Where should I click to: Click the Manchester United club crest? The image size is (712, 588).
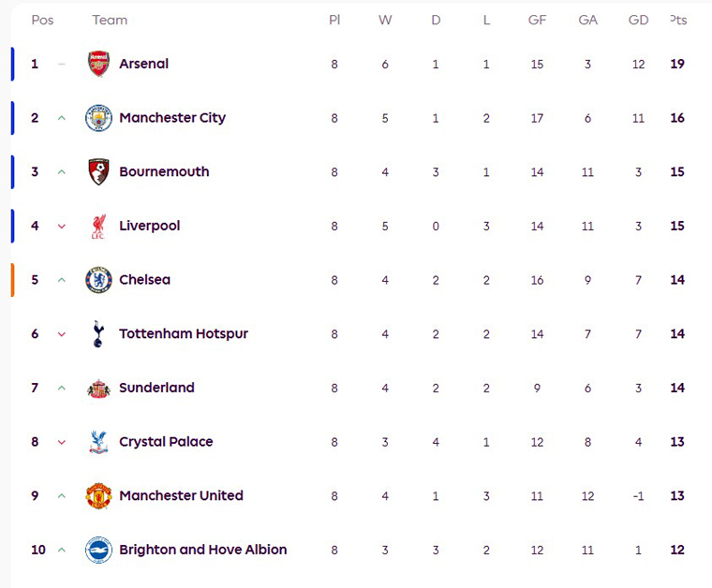(x=98, y=496)
